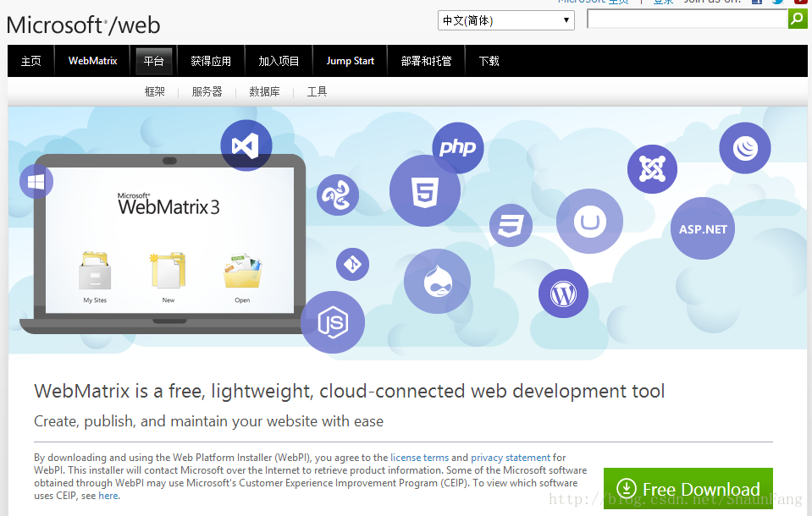Click the ASP.NET bubble

coord(703,228)
